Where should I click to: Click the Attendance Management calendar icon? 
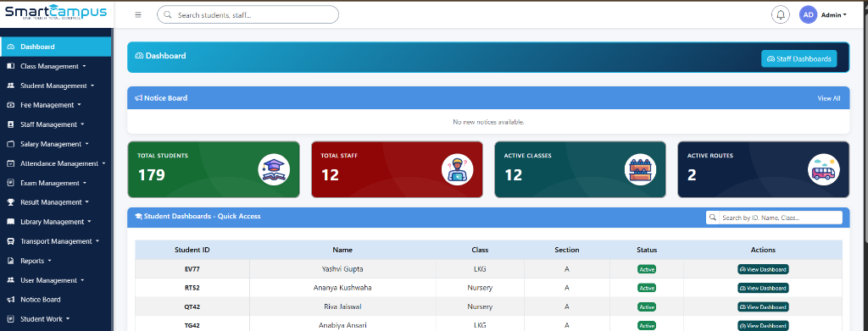[10, 163]
